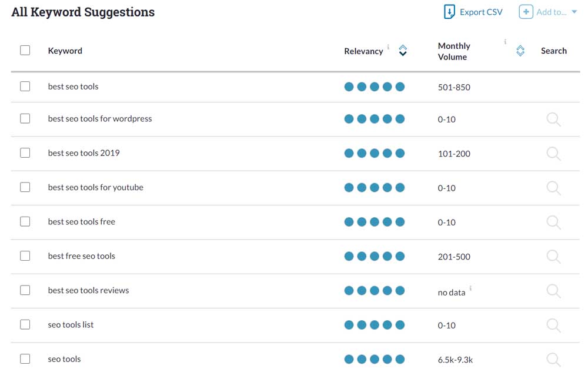
Task: Click search icon for best seo tools 2019
Action: [x=553, y=154]
